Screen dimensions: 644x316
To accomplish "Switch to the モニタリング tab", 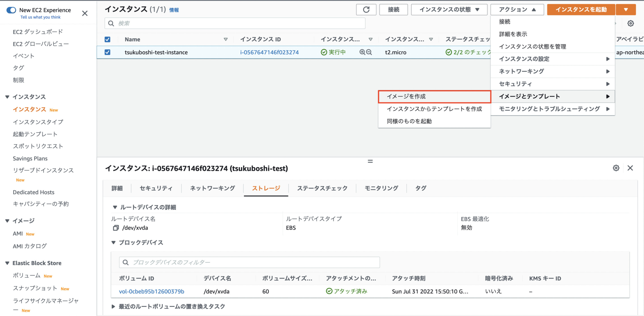I will tap(381, 188).
